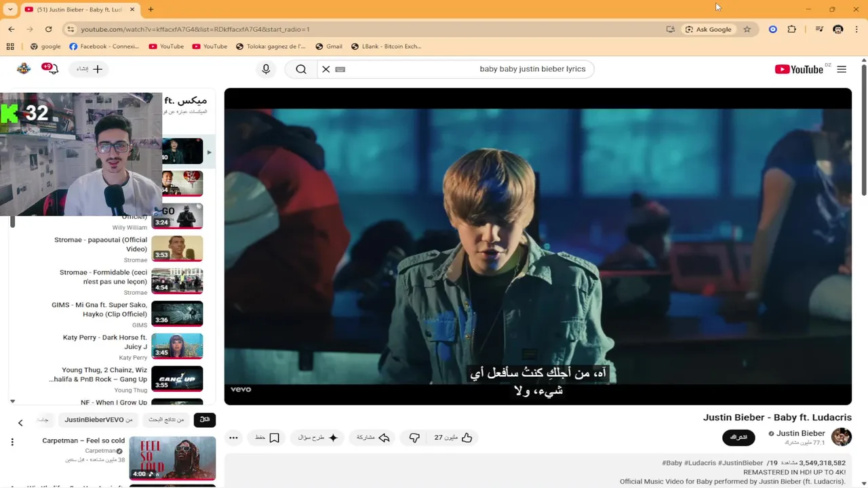Click the Ask Google button
868x488 pixels.
click(x=709, y=29)
